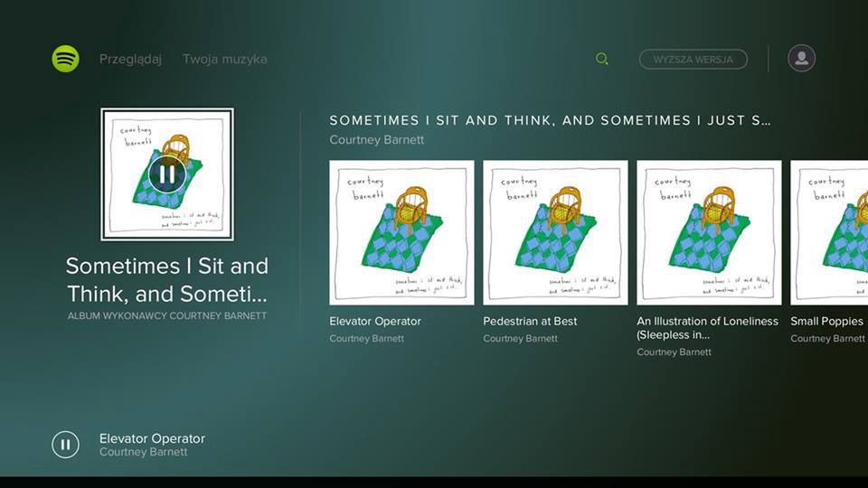Click the large album title Sometimes I Sit
This screenshot has height=488, width=868.
167,280
